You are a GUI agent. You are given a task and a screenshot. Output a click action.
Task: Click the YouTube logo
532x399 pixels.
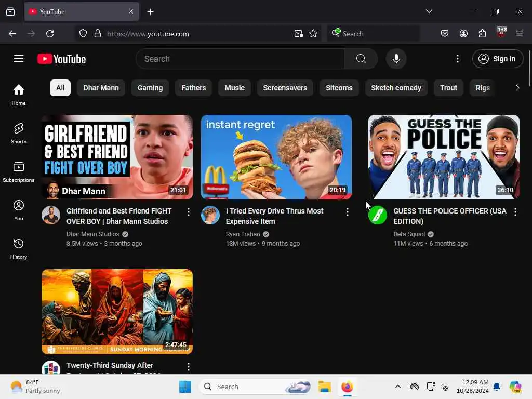(x=61, y=59)
